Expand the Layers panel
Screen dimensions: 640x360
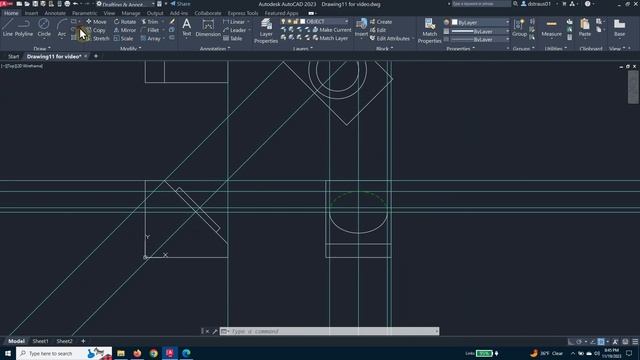tap(303, 49)
